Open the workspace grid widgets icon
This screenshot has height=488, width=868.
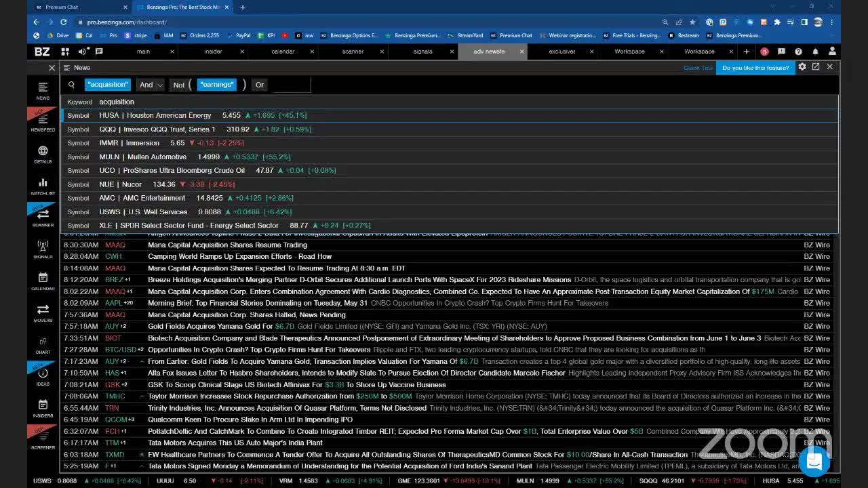(x=65, y=52)
